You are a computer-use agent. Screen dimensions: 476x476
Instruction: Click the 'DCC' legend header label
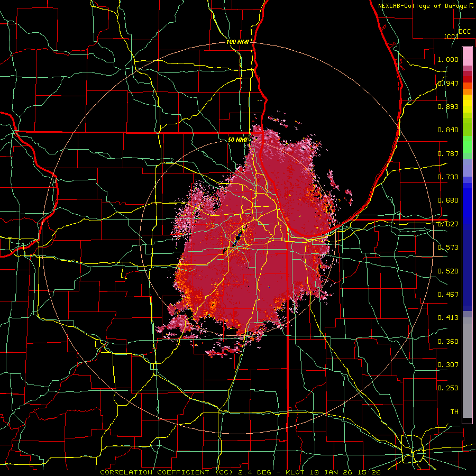(x=464, y=32)
